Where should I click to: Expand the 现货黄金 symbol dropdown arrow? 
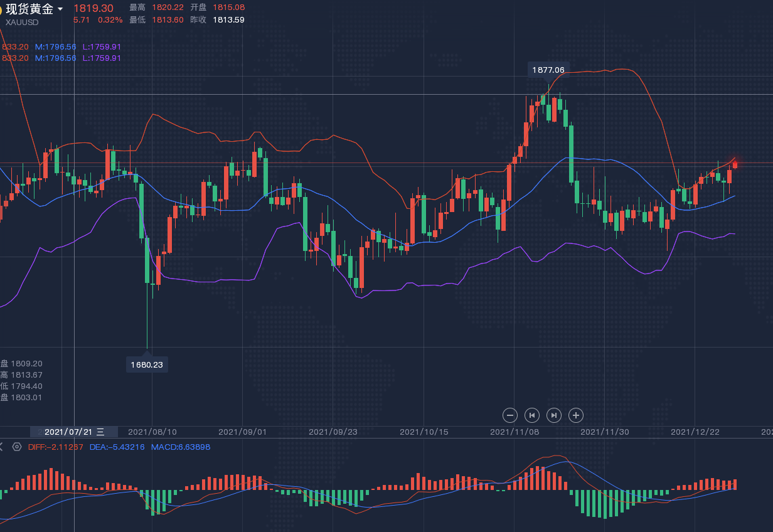(60, 9)
